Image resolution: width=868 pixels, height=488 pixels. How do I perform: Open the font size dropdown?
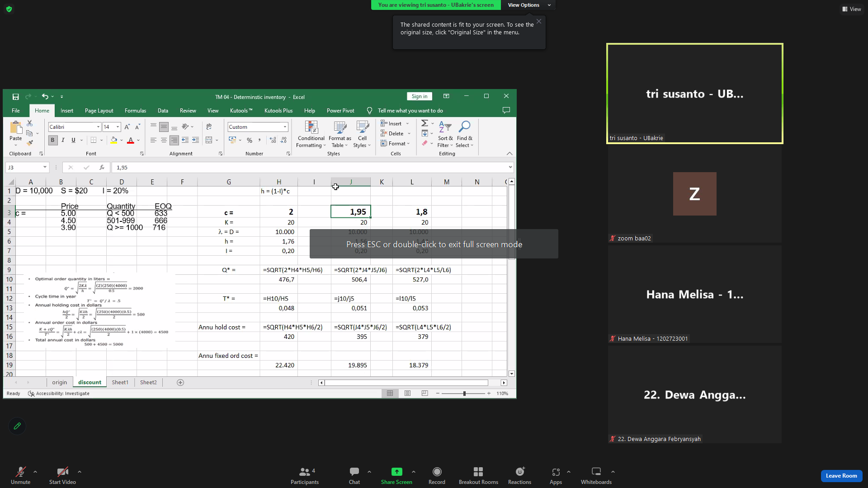pos(118,127)
